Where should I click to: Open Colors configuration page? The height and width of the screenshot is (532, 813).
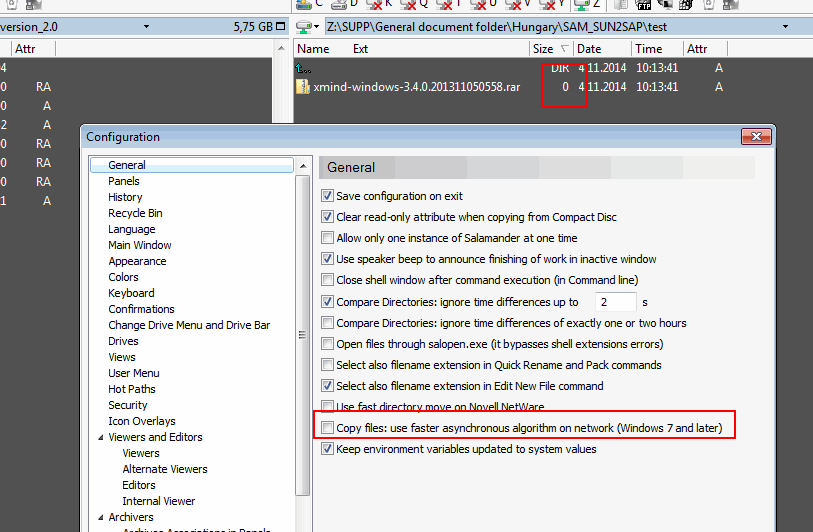click(123, 277)
